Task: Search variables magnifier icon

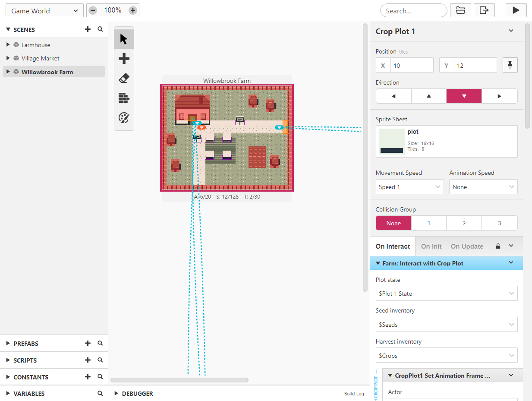Action: [x=100, y=394]
